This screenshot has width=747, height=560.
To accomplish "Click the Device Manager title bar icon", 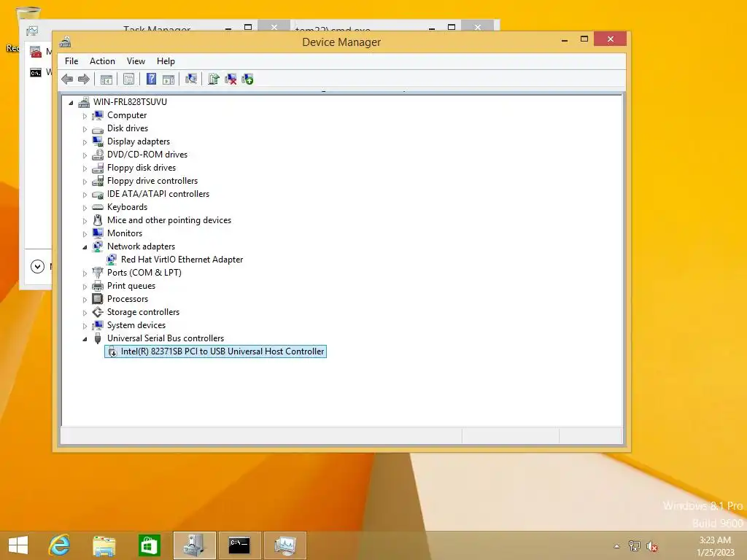I will pyautogui.click(x=65, y=42).
